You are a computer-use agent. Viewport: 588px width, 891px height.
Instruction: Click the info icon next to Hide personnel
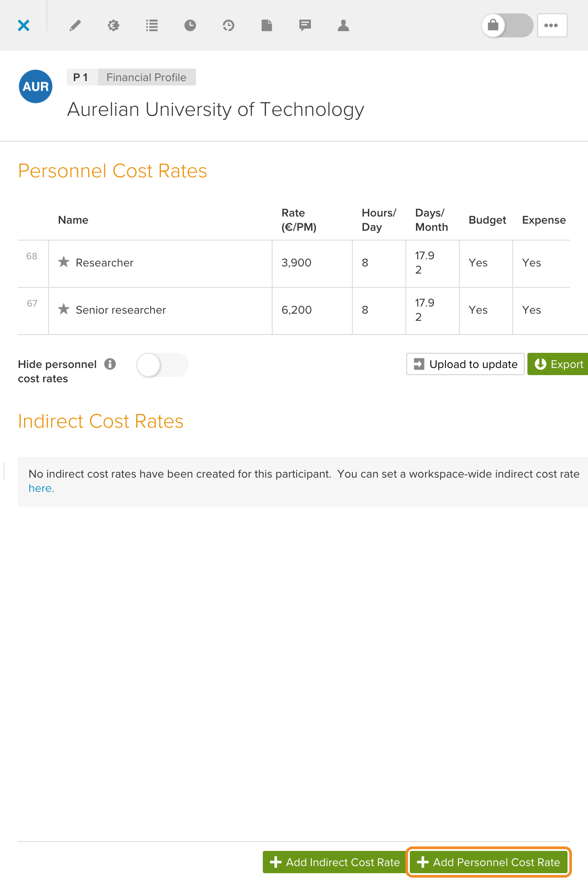click(110, 364)
